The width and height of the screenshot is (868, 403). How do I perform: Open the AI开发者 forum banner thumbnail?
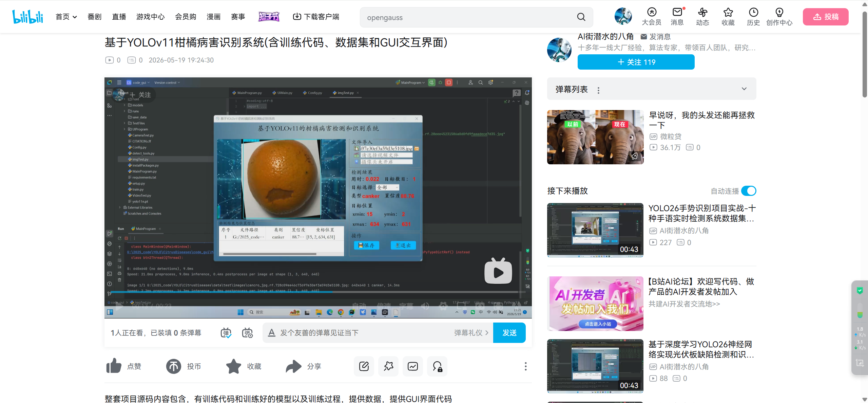pos(595,303)
